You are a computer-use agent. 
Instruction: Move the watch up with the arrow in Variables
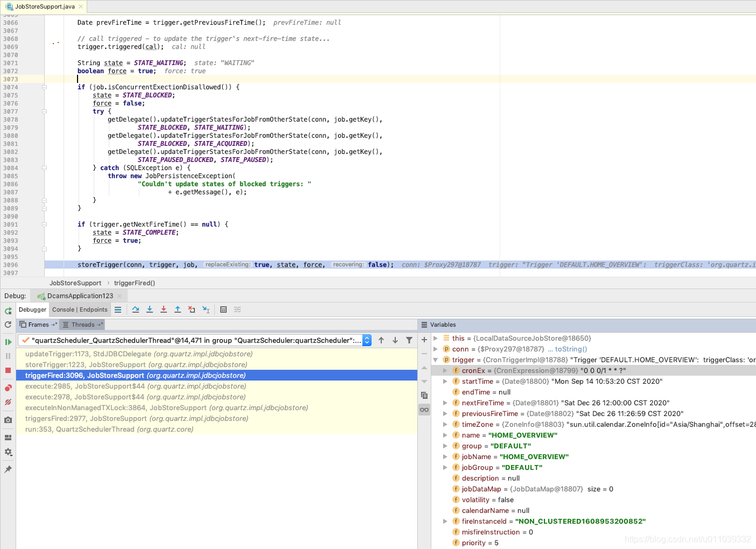[424, 368]
